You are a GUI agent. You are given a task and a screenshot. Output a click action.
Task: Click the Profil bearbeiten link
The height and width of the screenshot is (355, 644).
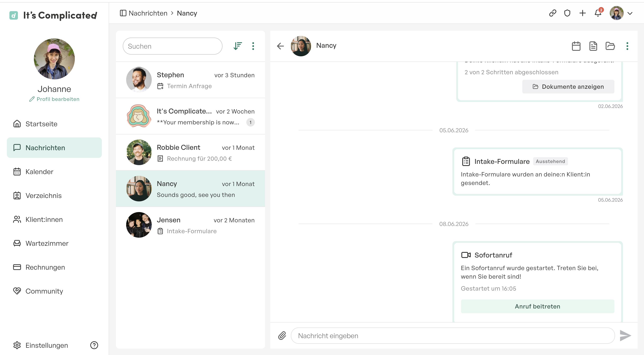coord(54,99)
